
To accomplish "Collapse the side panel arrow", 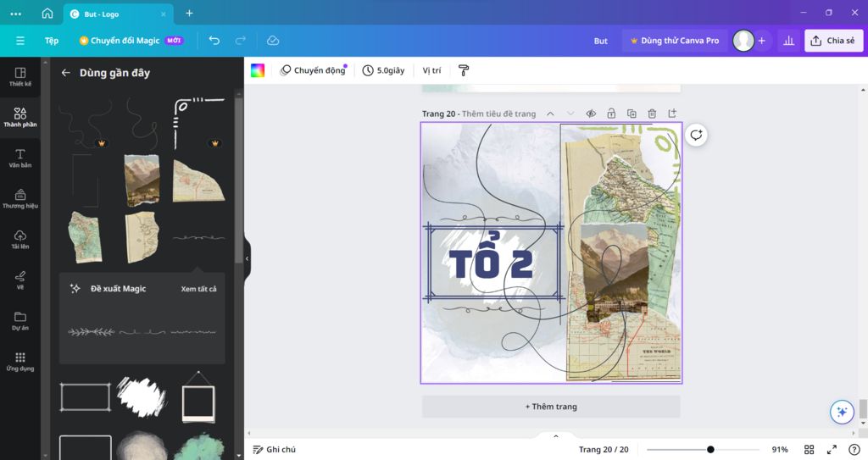I will 247,258.
